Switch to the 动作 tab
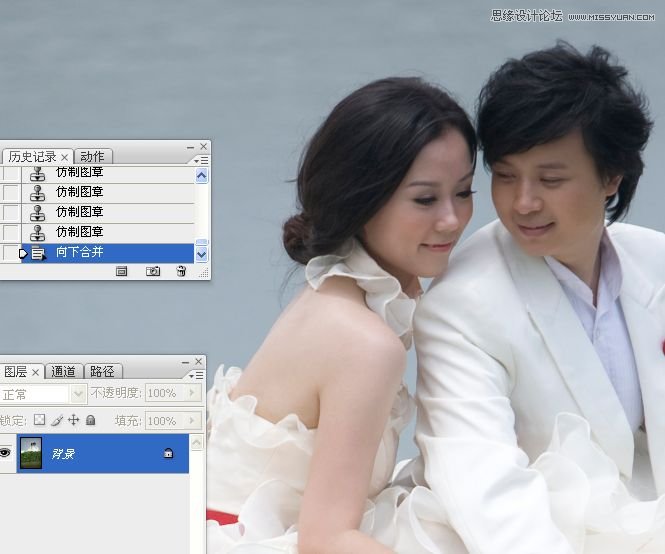This screenshot has height=554, width=665. pos(92,157)
